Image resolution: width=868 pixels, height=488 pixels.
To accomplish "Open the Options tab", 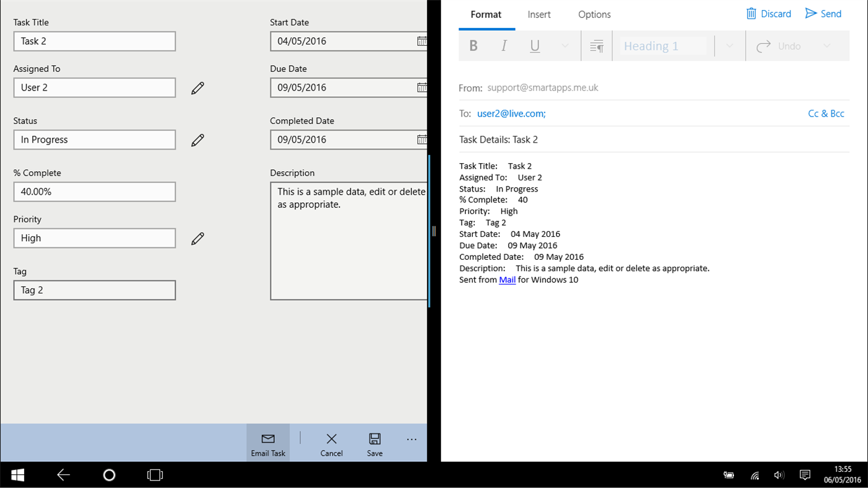I will (x=594, y=14).
